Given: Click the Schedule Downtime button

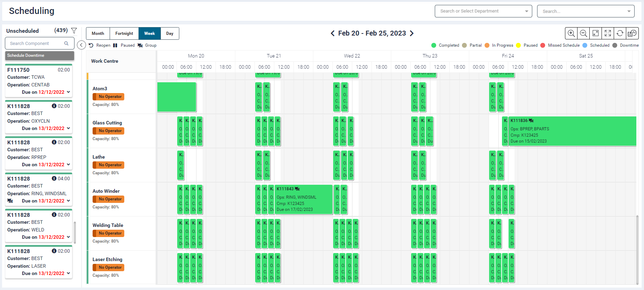Looking at the screenshot, I should 39,55.
